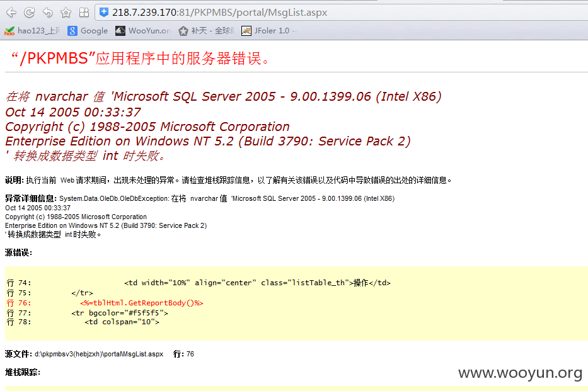This screenshot has width=588, height=391.
Task: Click the JFoler favicon icon
Action: pos(246,31)
